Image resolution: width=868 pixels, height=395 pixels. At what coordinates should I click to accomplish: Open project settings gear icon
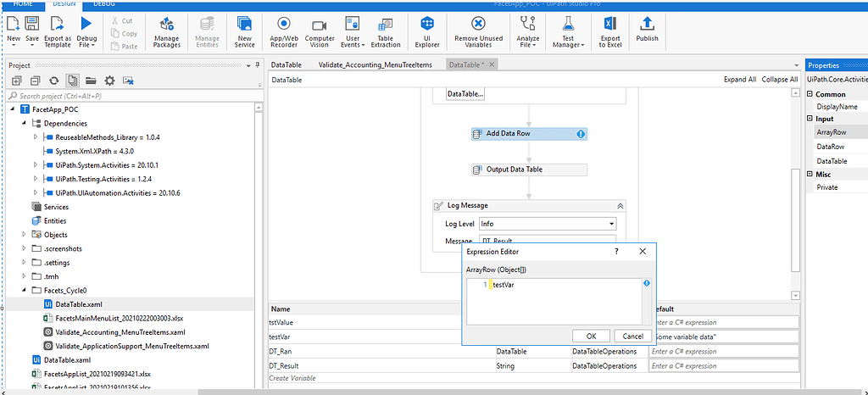point(109,81)
